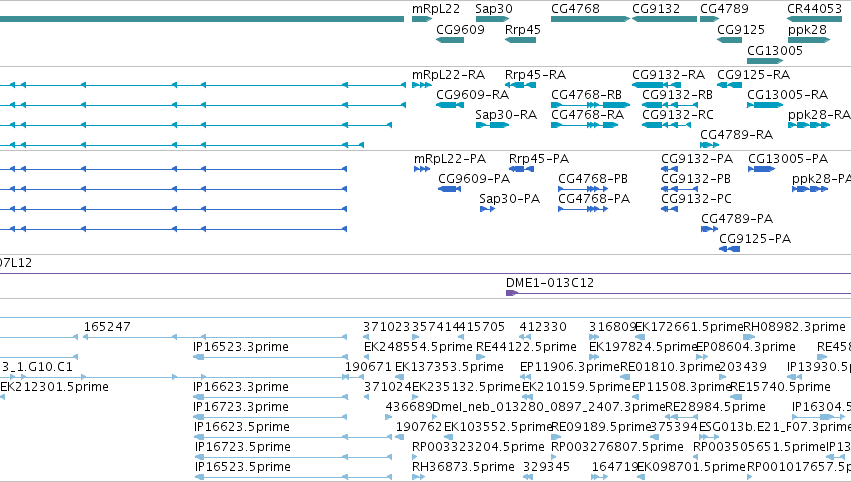
Task: Select the RH36873.5prime EST
Action: tap(463, 467)
